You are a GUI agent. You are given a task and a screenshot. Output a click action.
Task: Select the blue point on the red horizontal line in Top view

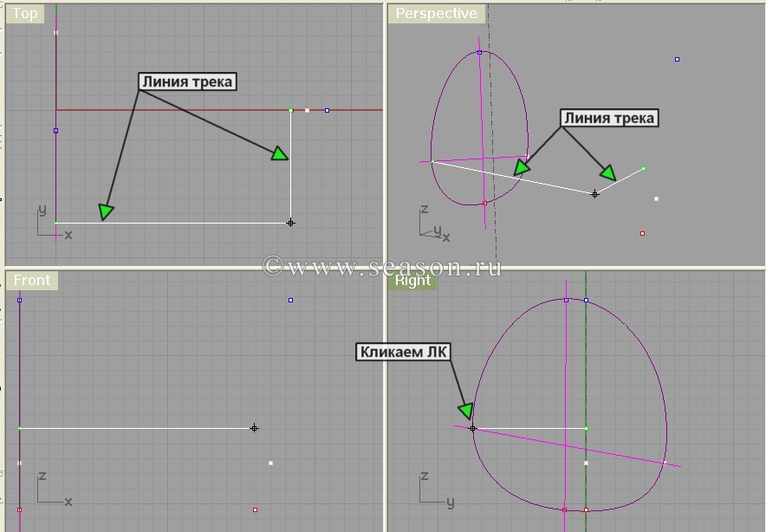tap(327, 110)
